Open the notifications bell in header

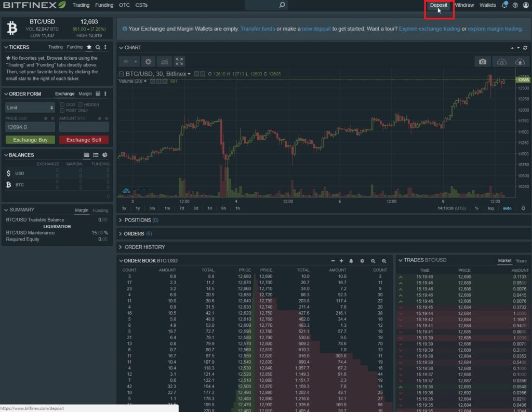point(504,5)
